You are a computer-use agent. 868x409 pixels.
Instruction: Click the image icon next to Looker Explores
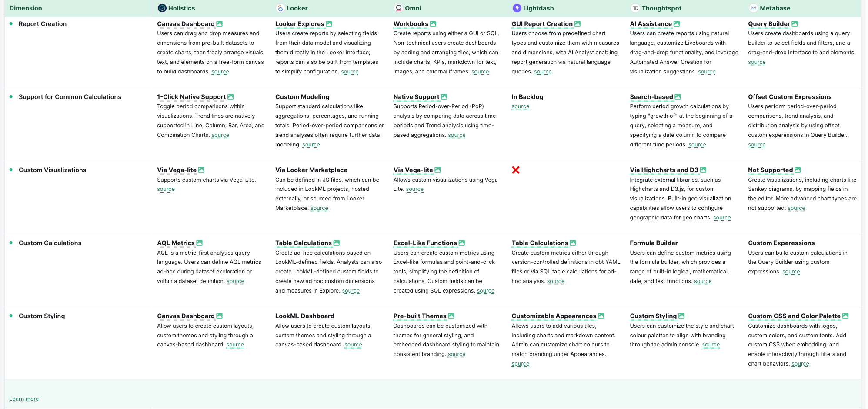pos(329,24)
